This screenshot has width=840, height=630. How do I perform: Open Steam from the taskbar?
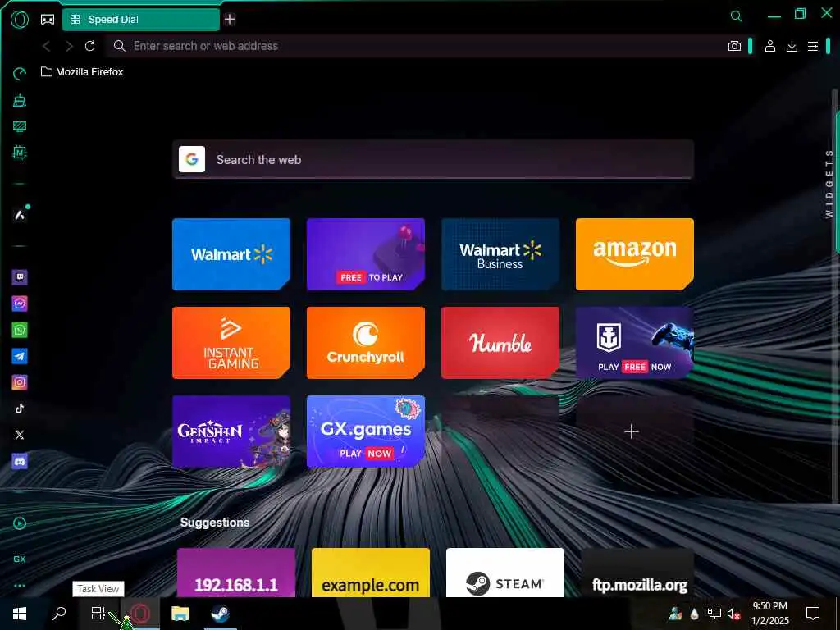click(220, 614)
